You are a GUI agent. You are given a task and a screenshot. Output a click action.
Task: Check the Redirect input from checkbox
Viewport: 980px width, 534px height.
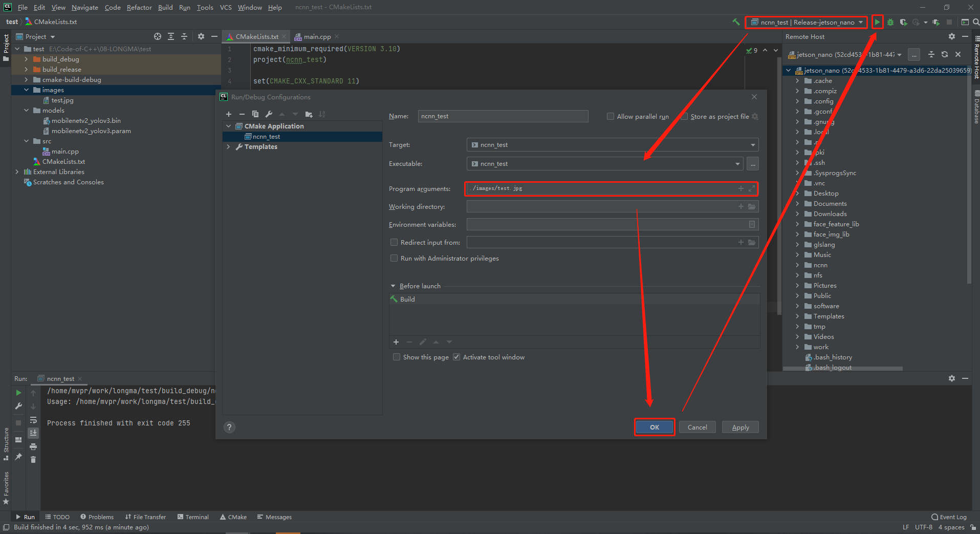tap(394, 242)
